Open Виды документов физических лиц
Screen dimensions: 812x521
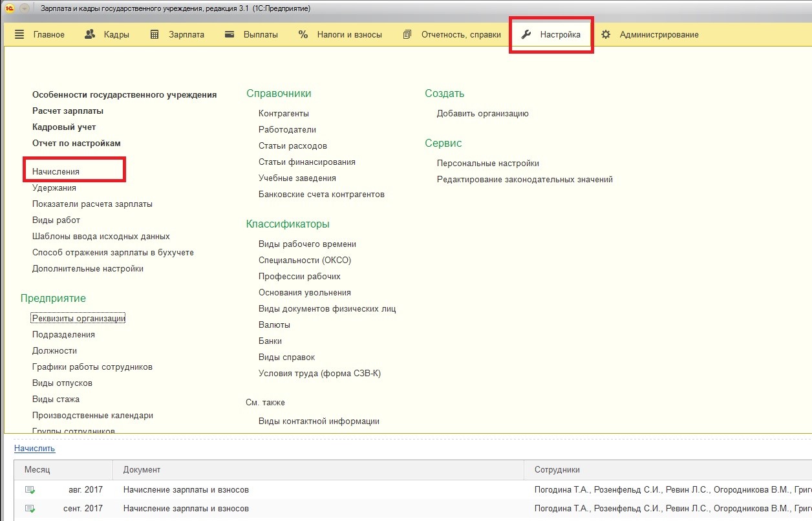327,308
